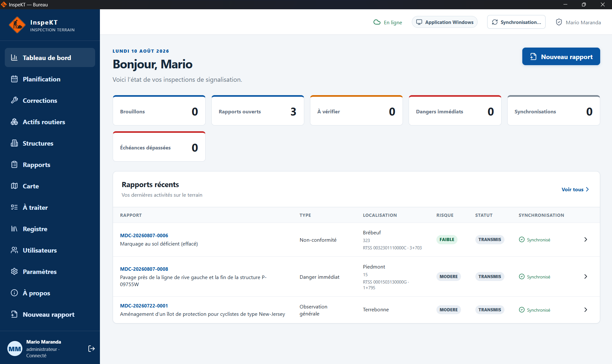Click the logout icon beside Mario Maranda
Image resolution: width=612 pixels, height=364 pixels.
pos(91,348)
